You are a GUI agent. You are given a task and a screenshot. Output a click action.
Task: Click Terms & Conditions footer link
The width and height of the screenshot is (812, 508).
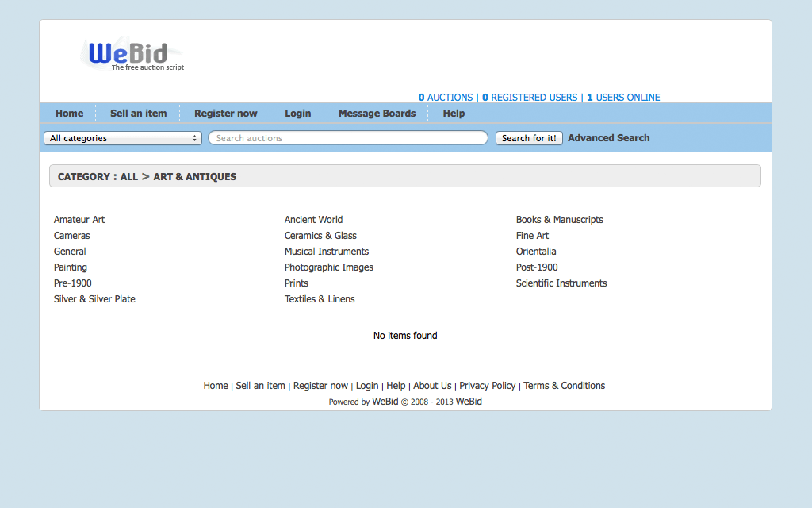click(x=564, y=386)
